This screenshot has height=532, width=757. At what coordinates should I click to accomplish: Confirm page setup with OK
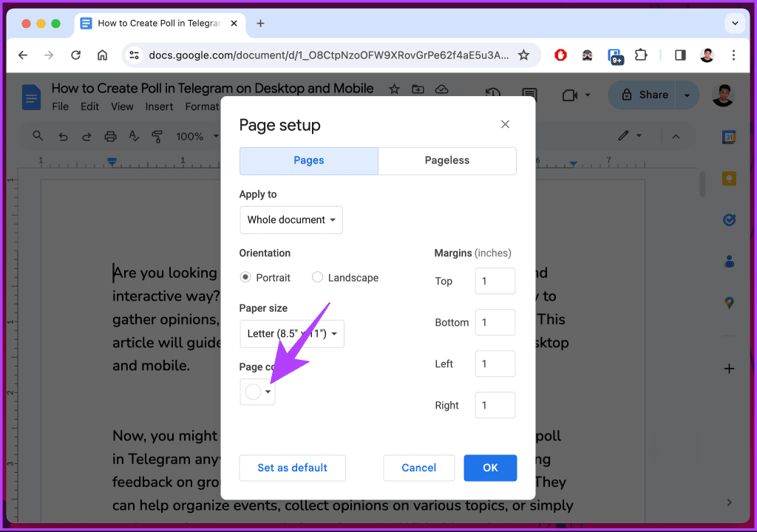pos(490,468)
